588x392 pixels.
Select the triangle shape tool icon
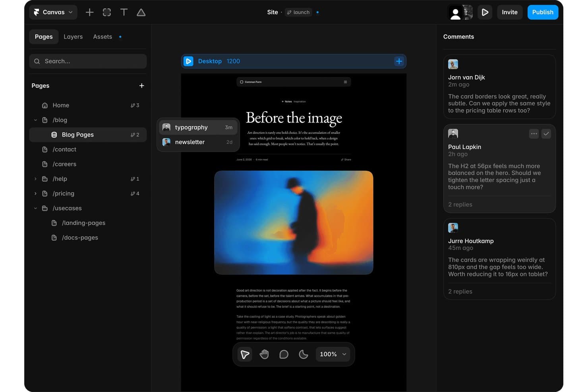point(141,12)
